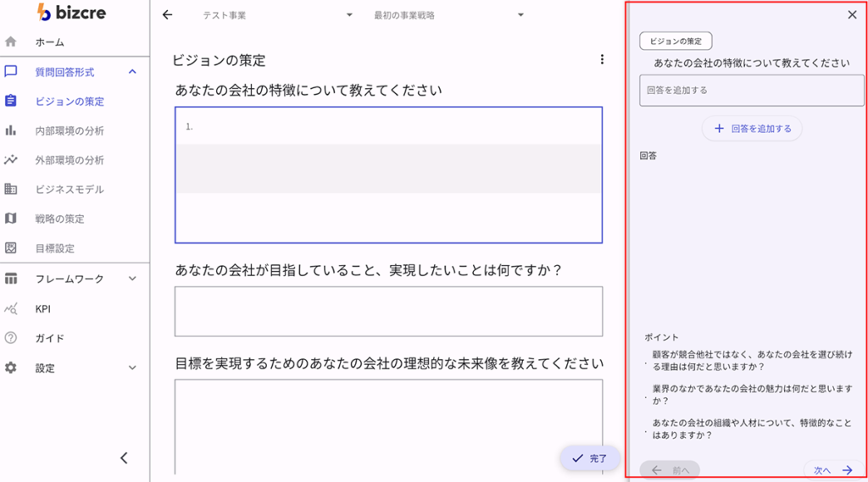Image resolution: width=868 pixels, height=482 pixels.
Task: Open the three-dot menu beside ビジョンの策定
Action: [602, 59]
